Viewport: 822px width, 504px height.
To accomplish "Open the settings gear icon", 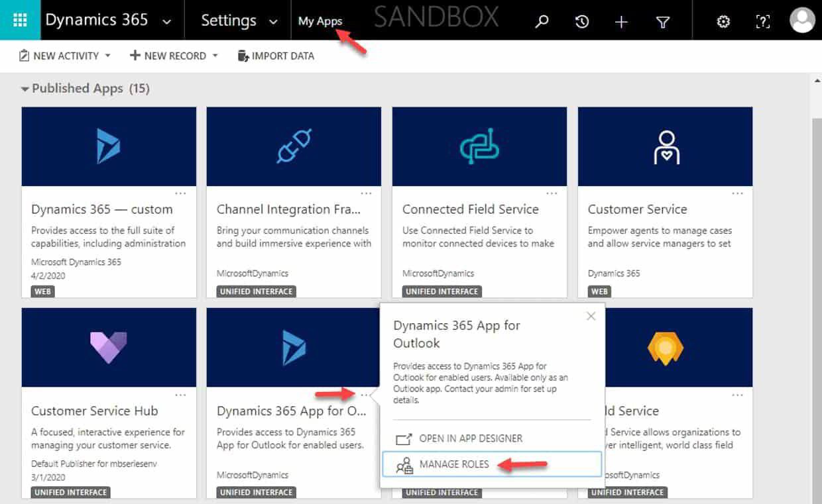I will pyautogui.click(x=723, y=21).
